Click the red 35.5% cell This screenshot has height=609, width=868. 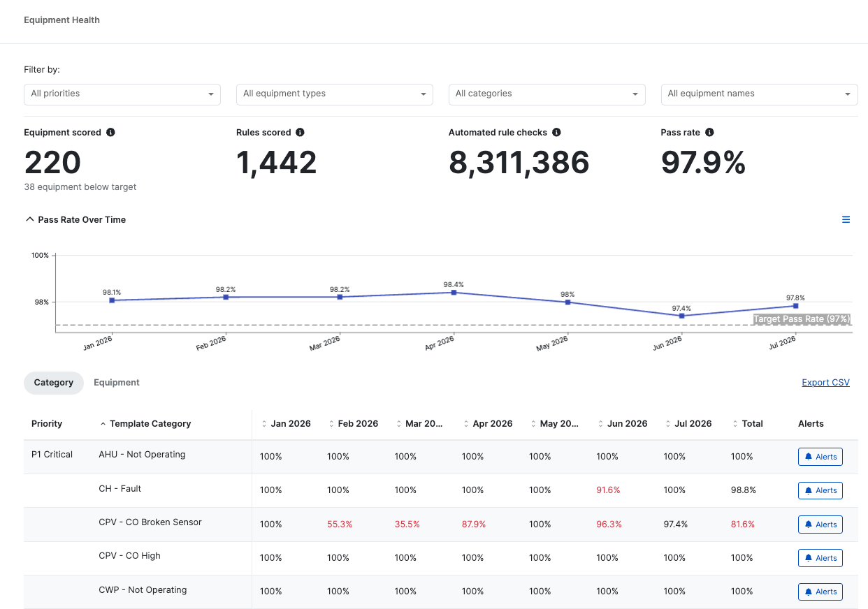tap(407, 524)
